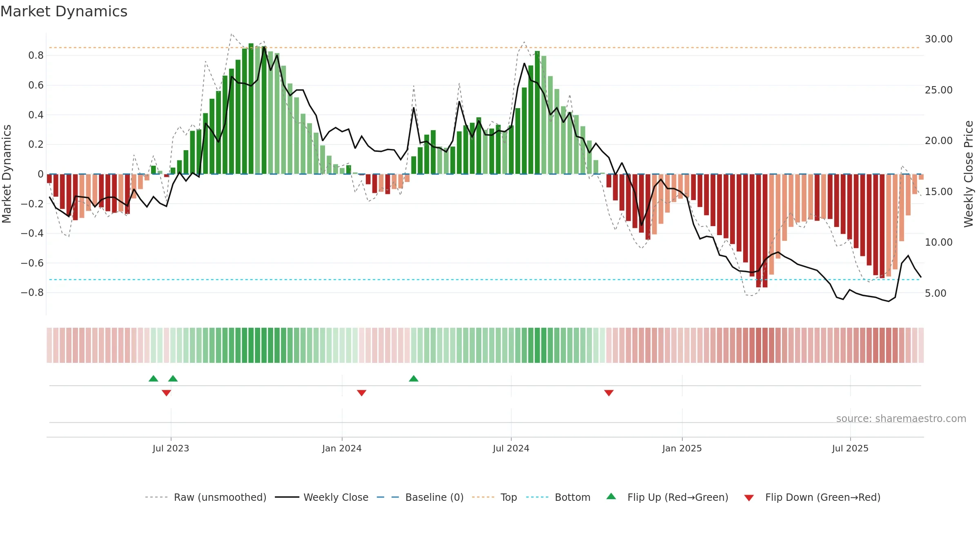The image size is (980, 551).
Task: Click the −0.2 left axis tick label
Action: 32,204
